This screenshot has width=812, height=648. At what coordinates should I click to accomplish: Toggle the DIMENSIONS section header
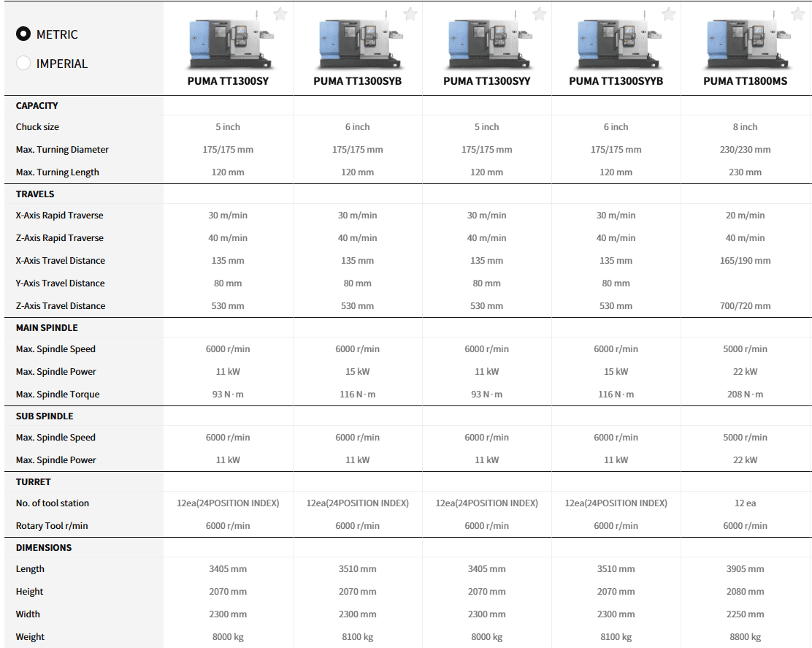tap(44, 548)
